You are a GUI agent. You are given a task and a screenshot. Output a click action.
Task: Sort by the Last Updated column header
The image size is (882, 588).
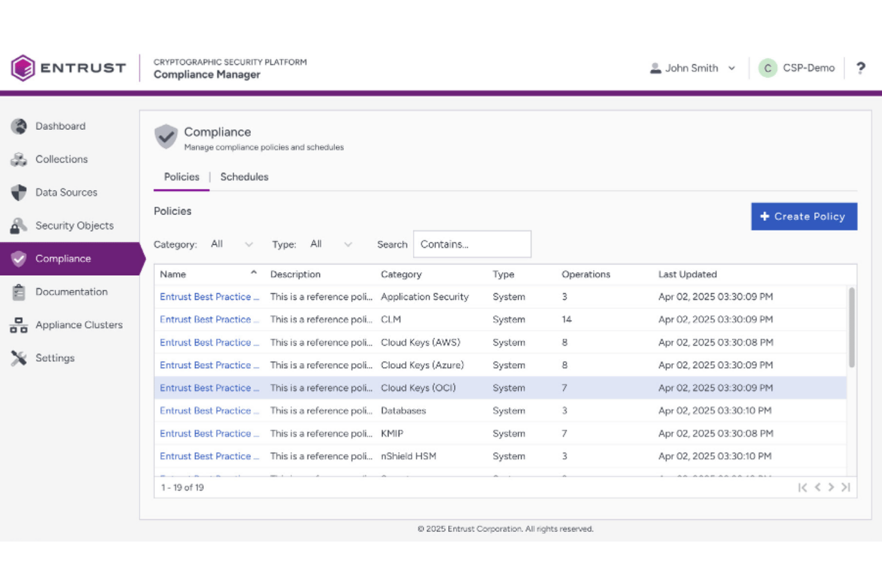[687, 274]
